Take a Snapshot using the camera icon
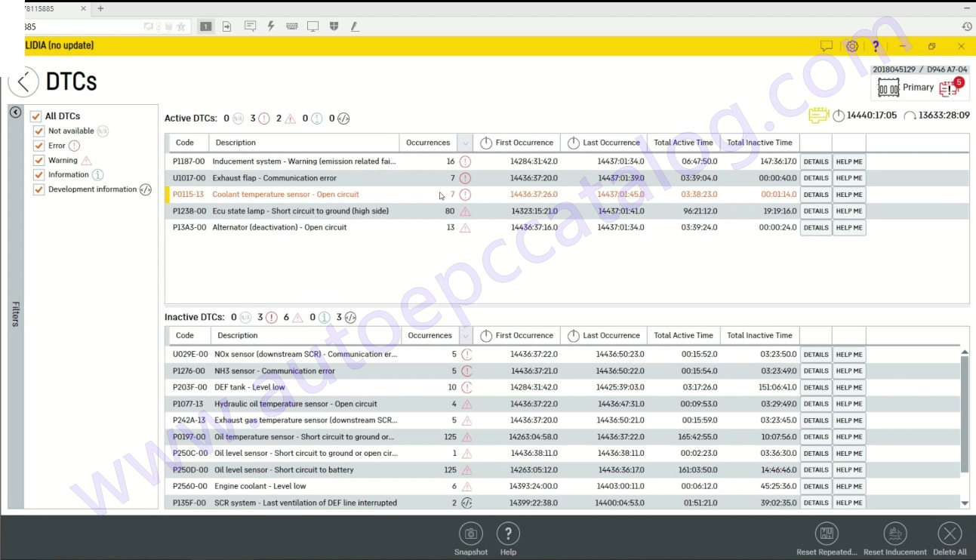Image resolution: width=976 pixels, height=560 pixels. [470, 534]
